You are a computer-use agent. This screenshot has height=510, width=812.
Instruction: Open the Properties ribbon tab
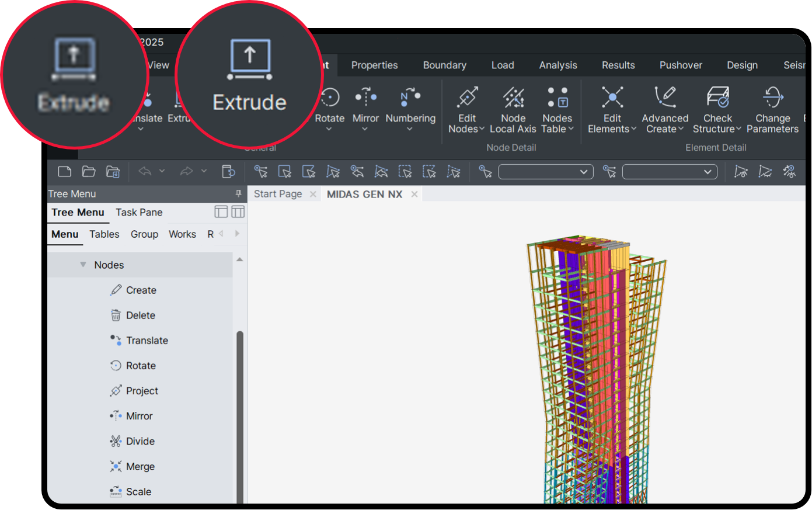tap(374, 65)
